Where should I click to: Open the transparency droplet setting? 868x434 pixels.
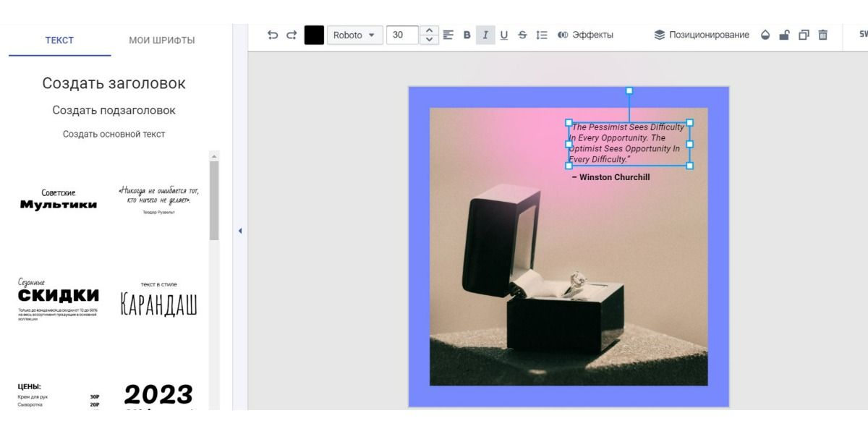coord(765,35)
